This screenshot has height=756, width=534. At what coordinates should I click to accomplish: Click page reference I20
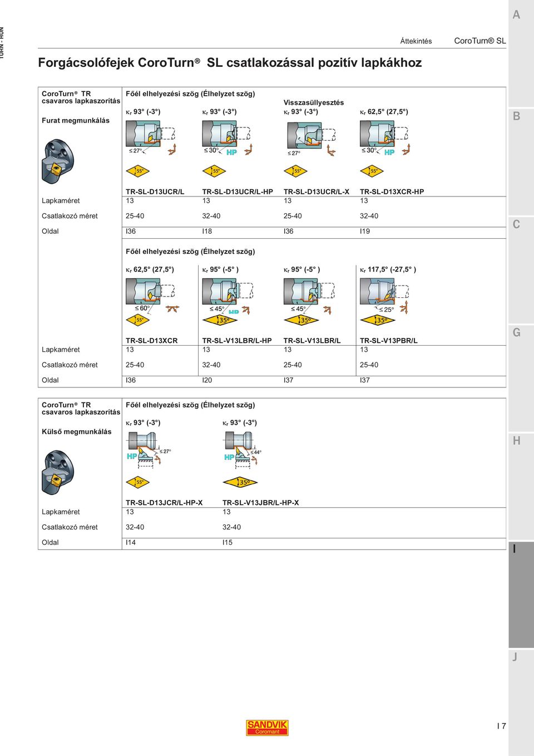[207, 380]
